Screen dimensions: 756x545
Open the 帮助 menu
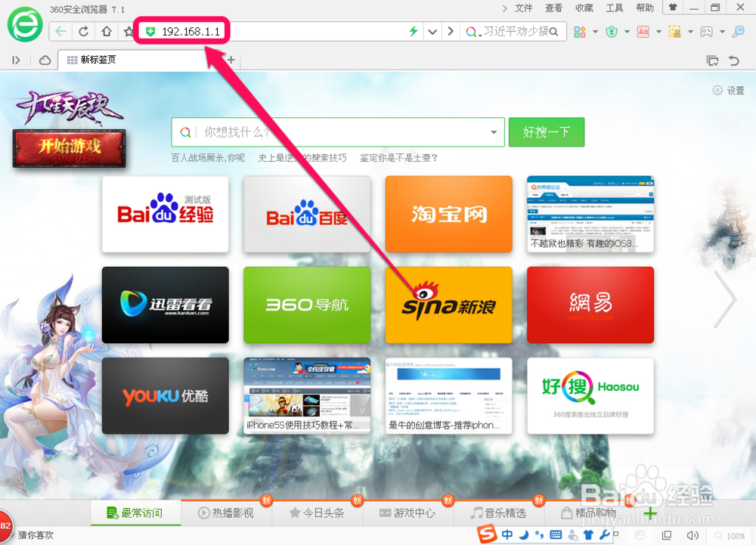[645, 8]
